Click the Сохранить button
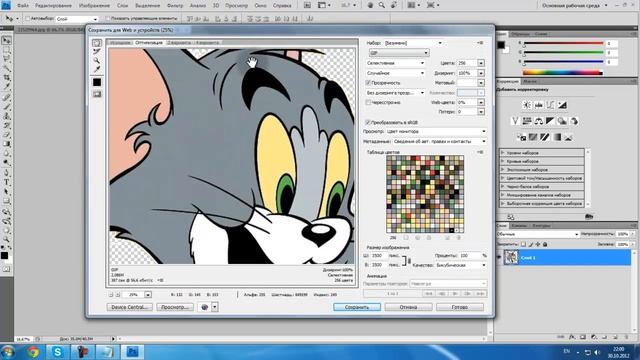Screen dimensions: 640x360 (357, 307)
